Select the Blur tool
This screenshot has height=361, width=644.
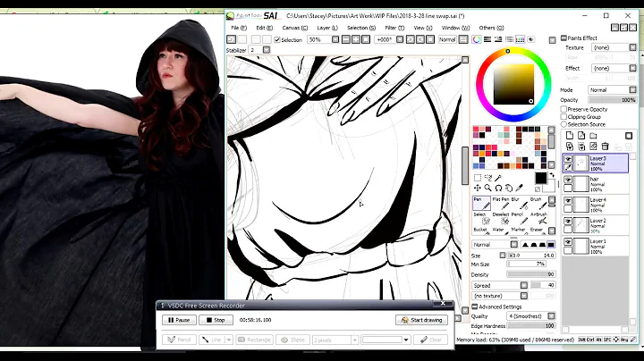(519, 203)
